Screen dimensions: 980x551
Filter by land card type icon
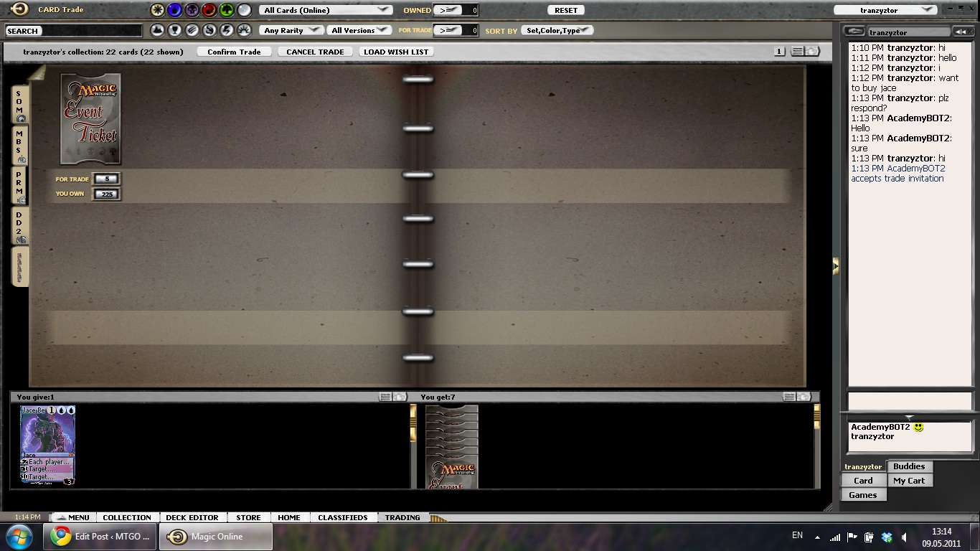click(157, 30)
